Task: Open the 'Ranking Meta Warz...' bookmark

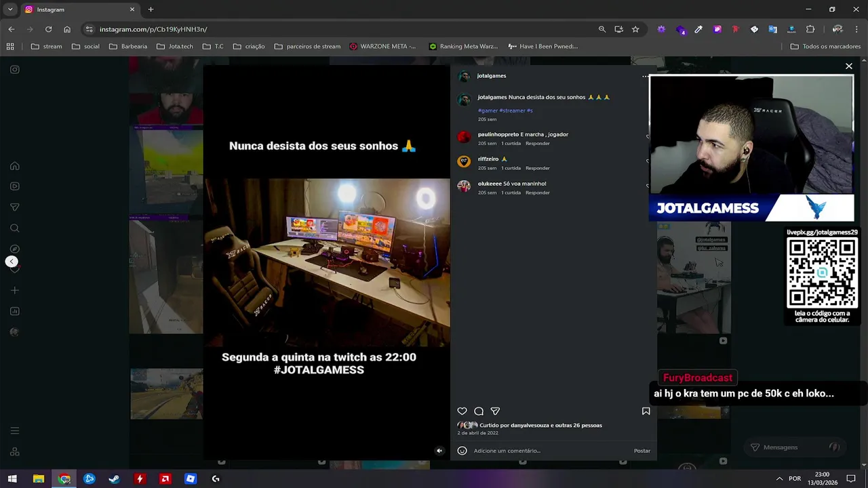Action: pyautogui.click(x=463, y=46)
